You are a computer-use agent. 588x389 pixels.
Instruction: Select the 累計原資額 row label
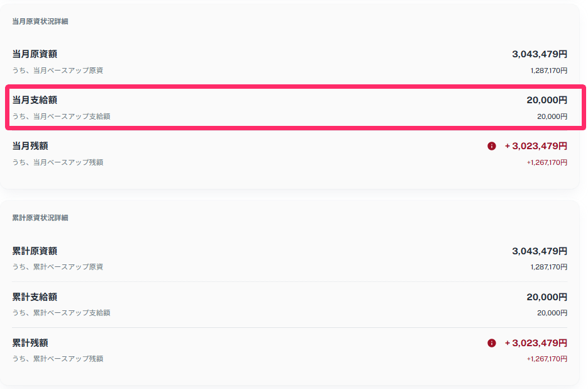pos(35,251)
